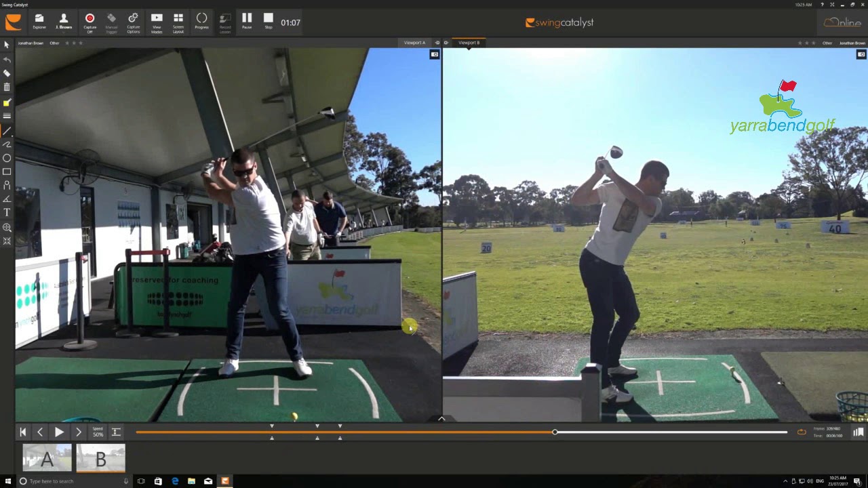Change playback Speed 50% setting
868x488 pixels.
(x=98, y=432)
